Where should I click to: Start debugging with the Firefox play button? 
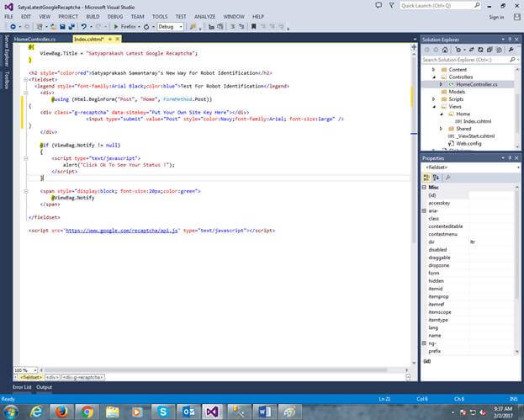tap(115, 27)
